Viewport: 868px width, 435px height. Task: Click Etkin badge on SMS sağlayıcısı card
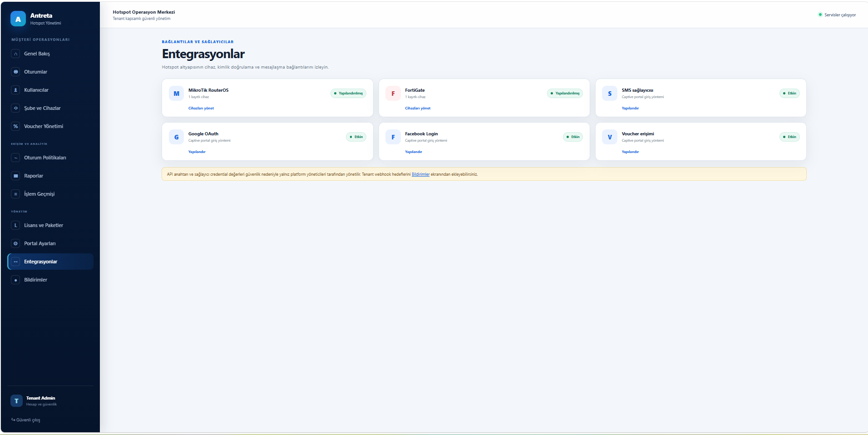[x=789, y=94]
